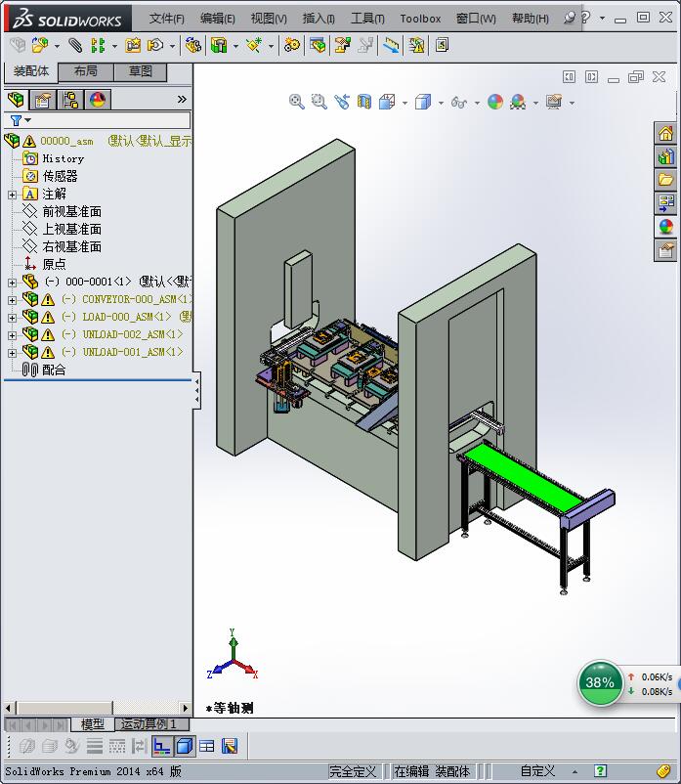Toggle the right viewport pane expand button
This screenshot has width=681, height=784.
click(591, 76)
